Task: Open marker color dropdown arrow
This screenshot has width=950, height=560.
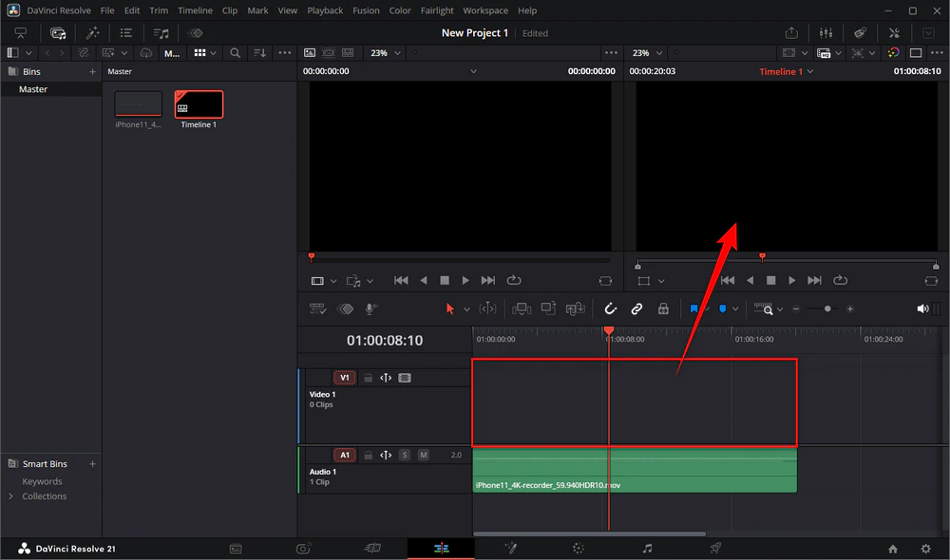Action: click(x=735, y=308)
